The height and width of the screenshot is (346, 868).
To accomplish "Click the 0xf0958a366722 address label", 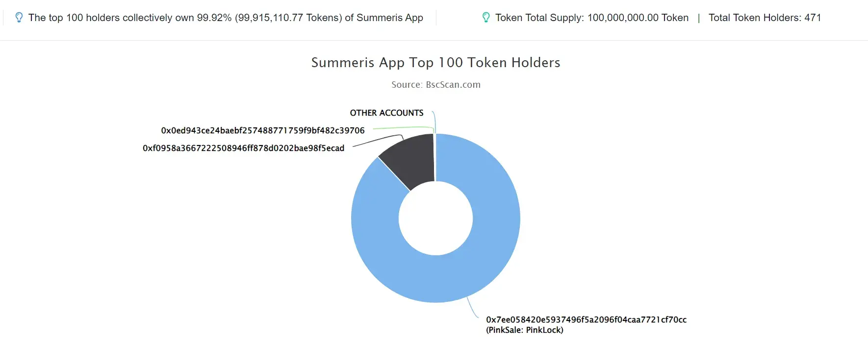I will 243,148.
